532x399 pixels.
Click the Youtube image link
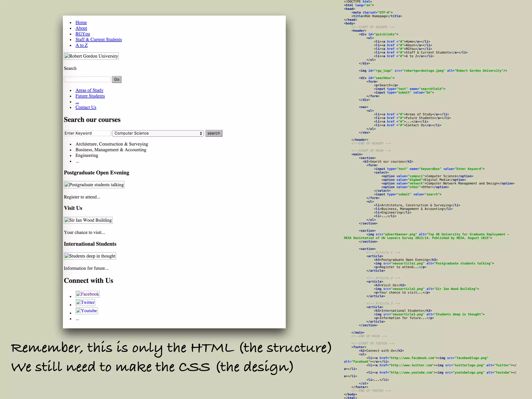point(87,311)
